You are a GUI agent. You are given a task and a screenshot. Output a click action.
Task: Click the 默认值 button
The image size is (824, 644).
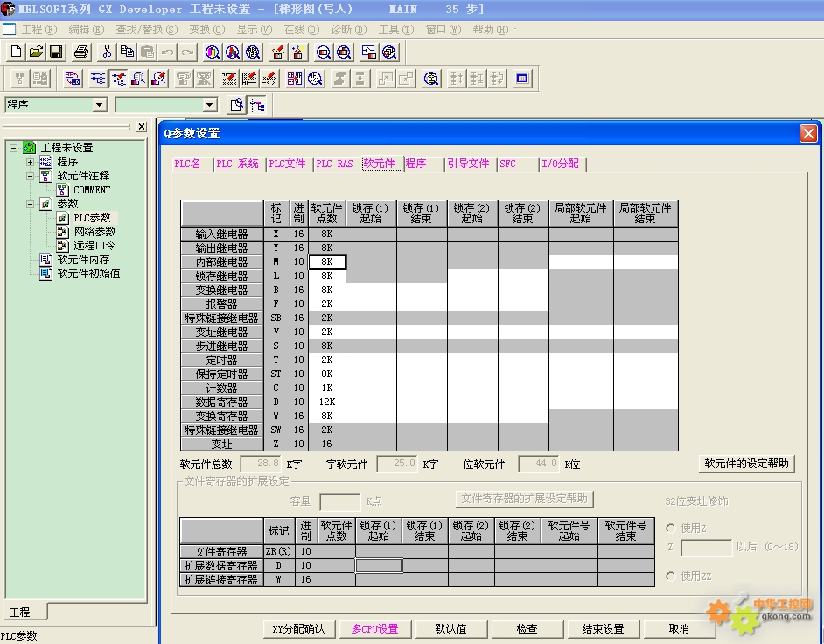coord(450,629)
